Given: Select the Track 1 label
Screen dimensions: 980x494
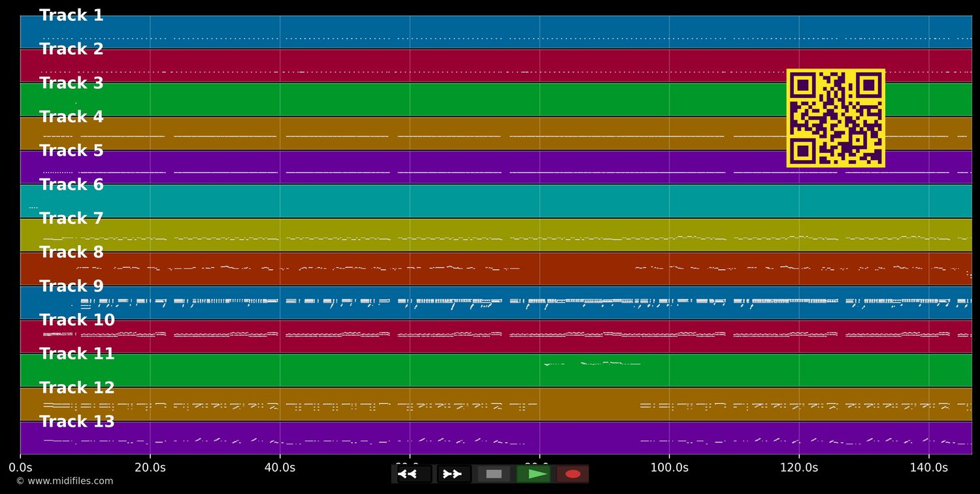Looking at the screenshot, I should point(71,14).
